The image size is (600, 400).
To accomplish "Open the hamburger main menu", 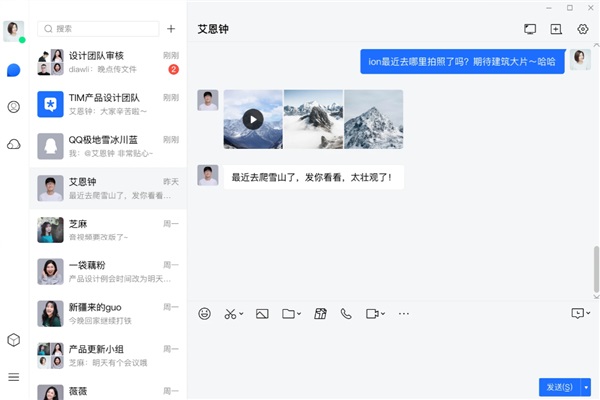I will (x=14, y=377).
